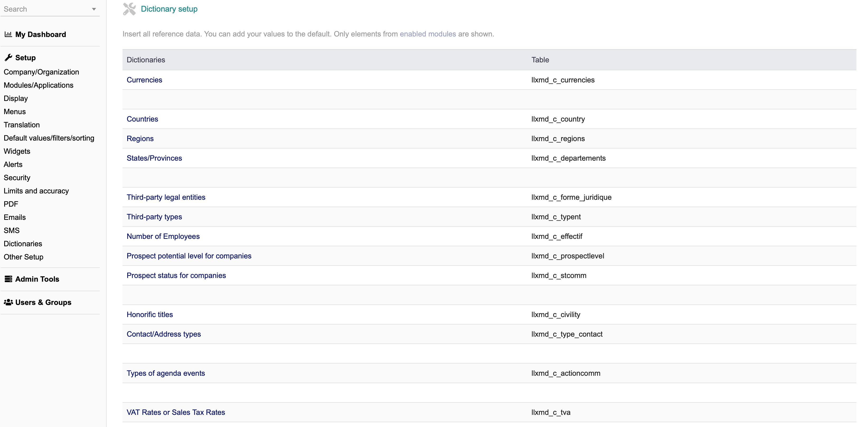
Task: Click the Setup wrench icon
Action: (8, 57)
